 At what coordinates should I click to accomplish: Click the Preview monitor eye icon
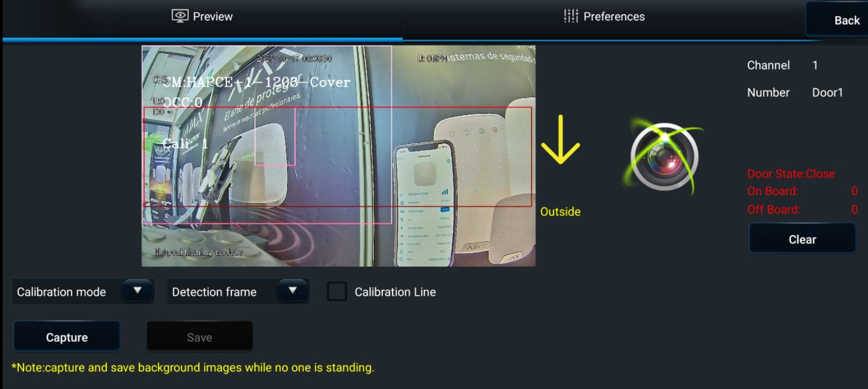coord(180,16)
